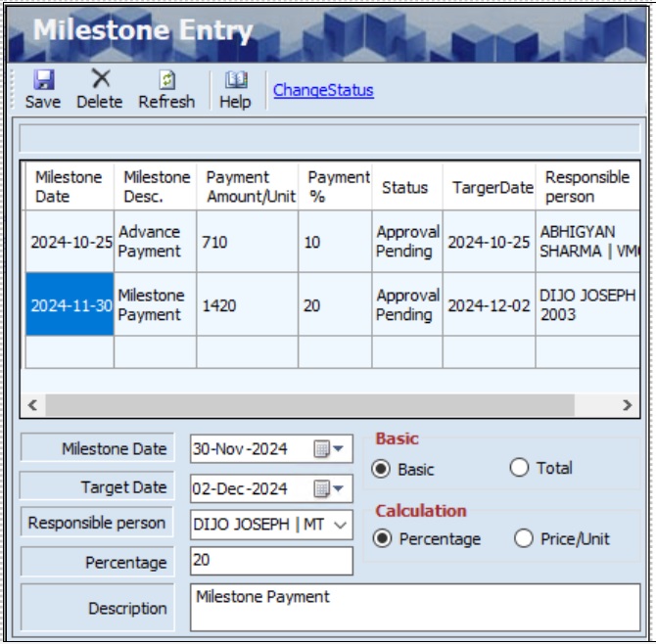This screenshot has width=656, height=644.
Task: Click the Description text box
Action: point(414,607)
